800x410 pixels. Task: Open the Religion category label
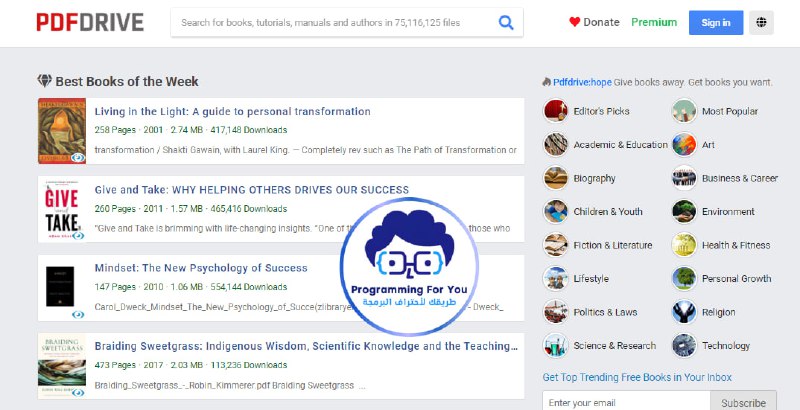[719, 313]
